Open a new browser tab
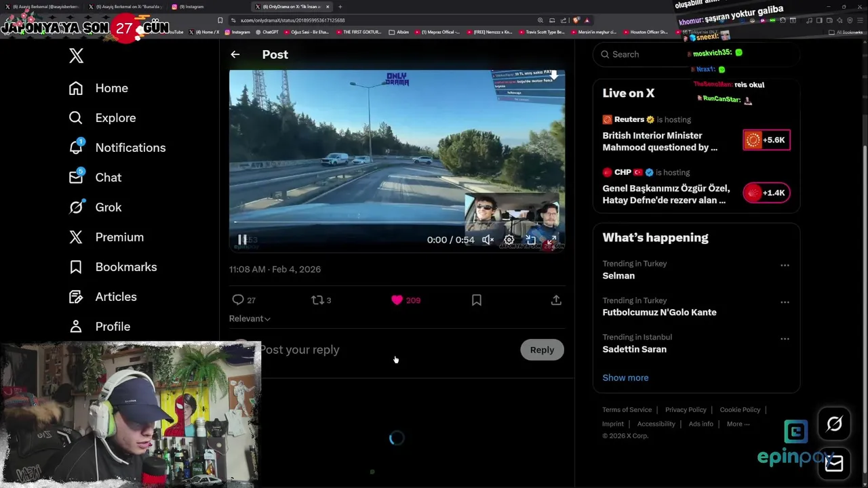This screenshot has width=868, height=488. point(340,7)
